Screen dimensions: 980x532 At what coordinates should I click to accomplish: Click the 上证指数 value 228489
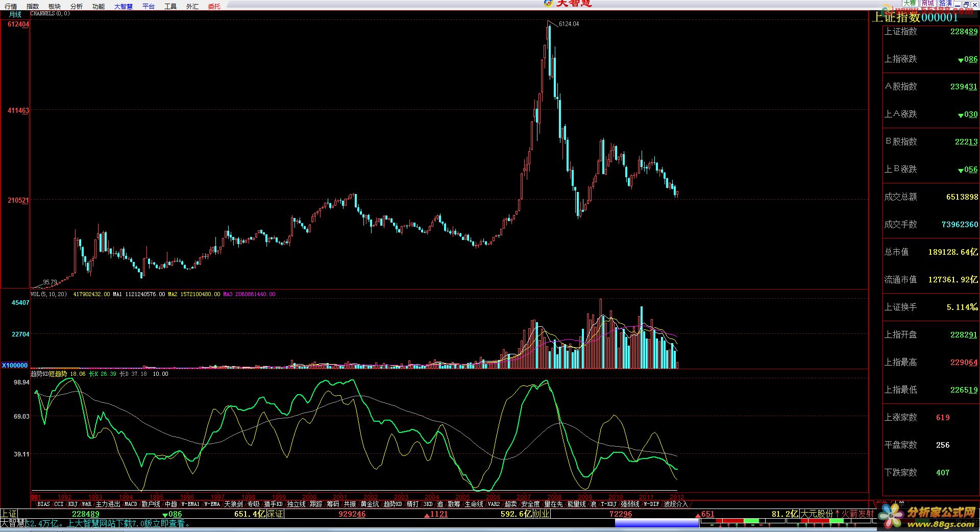(x=964, y=32)
